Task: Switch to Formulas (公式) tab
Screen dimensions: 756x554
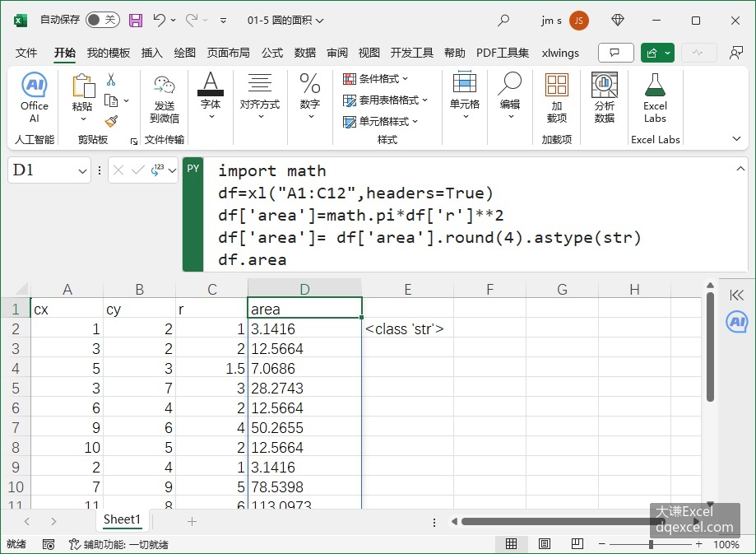Action: 272,53
